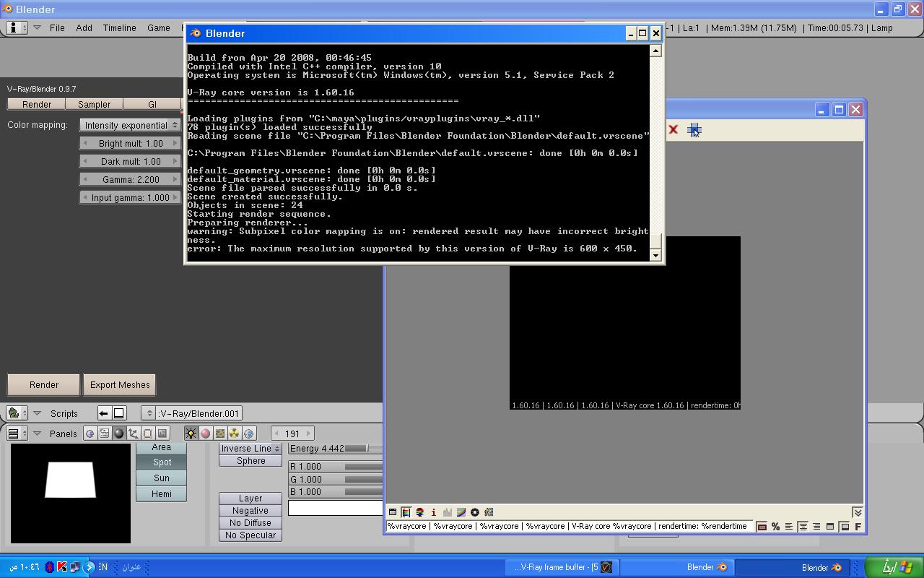
Task: Open the Script buttons context icon
Action: click(104, 433)
